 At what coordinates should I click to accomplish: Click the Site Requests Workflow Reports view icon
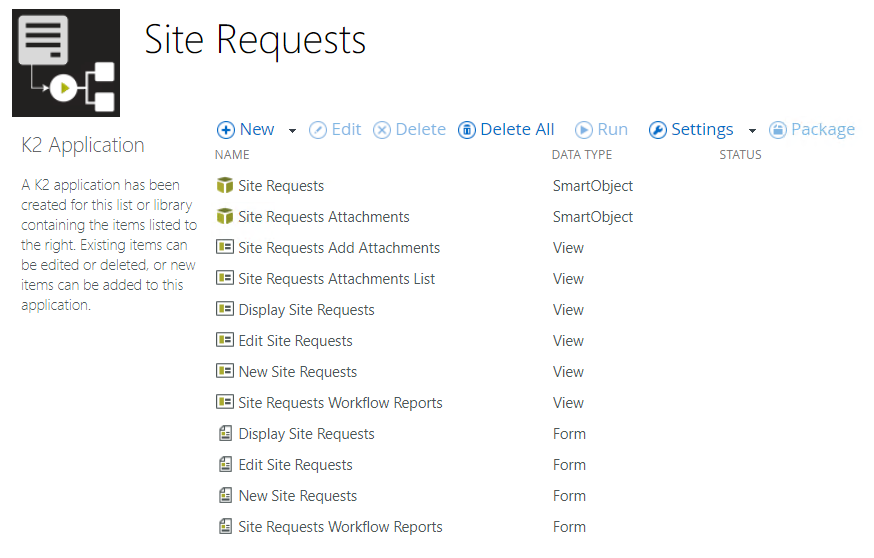(225, 401)
